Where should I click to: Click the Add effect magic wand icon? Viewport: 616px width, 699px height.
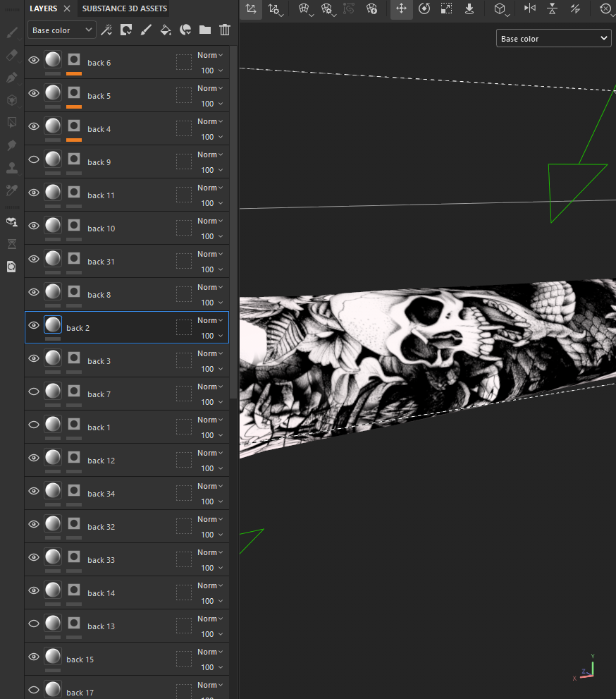[x=106, y=30]
